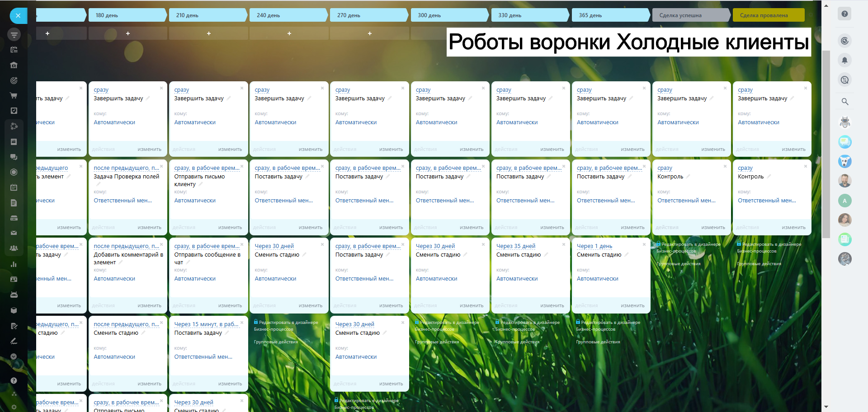
Task: Delete the Отправить письмо клиенту robot
Action: pos(242,166)
